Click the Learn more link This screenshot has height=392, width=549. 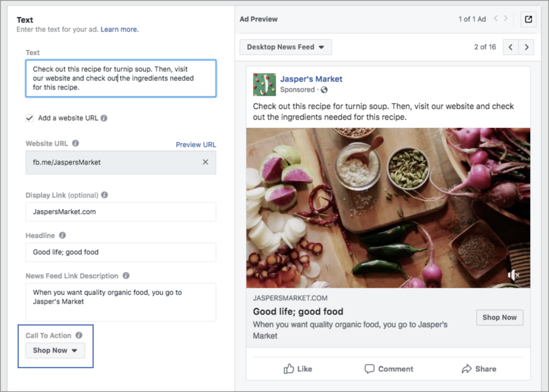(x=120, y=29)
